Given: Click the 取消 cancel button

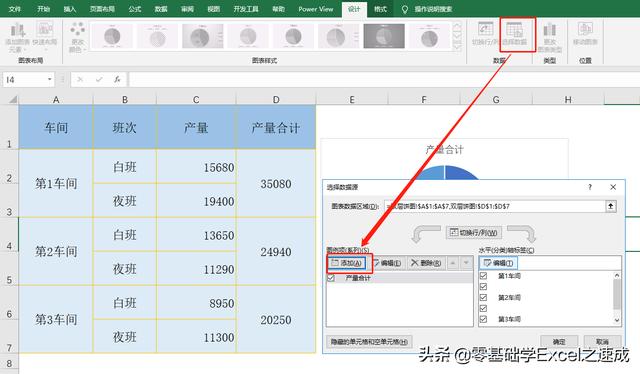Looking at the screenshot, I should tap(602, 341).
